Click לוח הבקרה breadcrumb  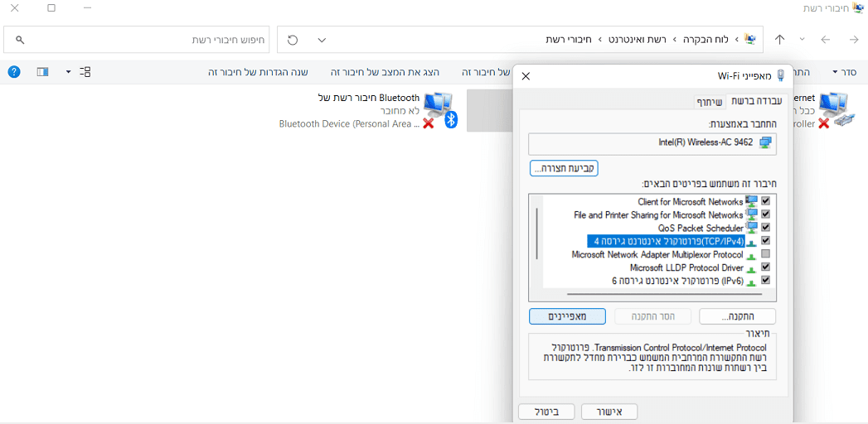(x=704, y=40)
